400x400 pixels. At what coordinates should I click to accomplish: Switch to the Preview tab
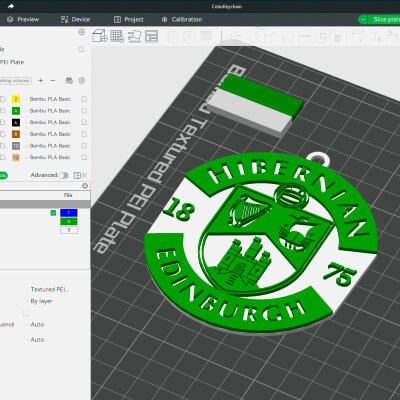[x=23, y=19]
